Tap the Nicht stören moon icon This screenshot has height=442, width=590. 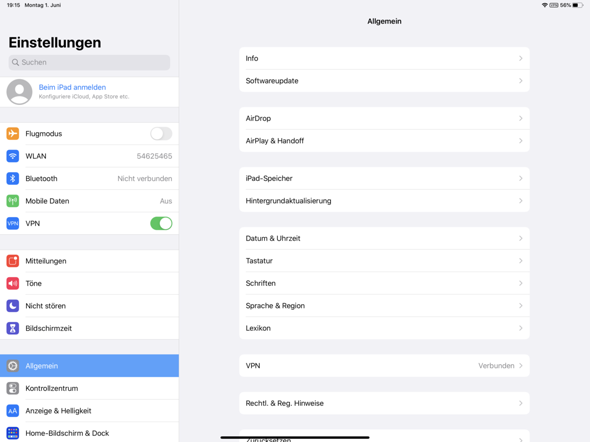tap(13, 306)
